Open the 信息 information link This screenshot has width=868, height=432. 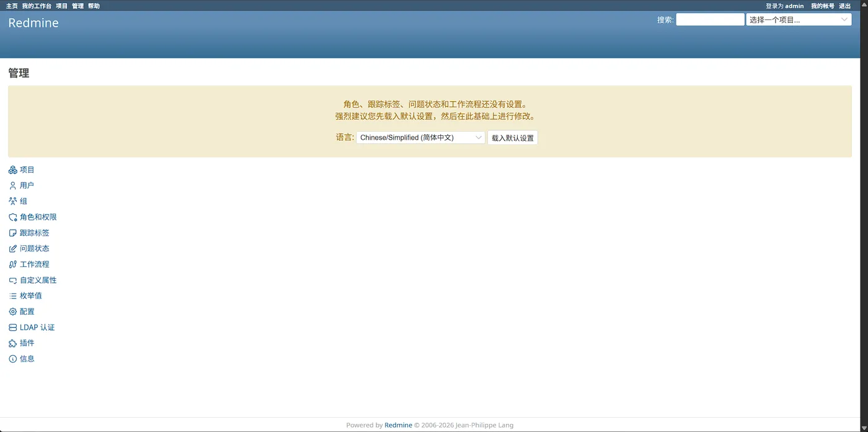27,359
